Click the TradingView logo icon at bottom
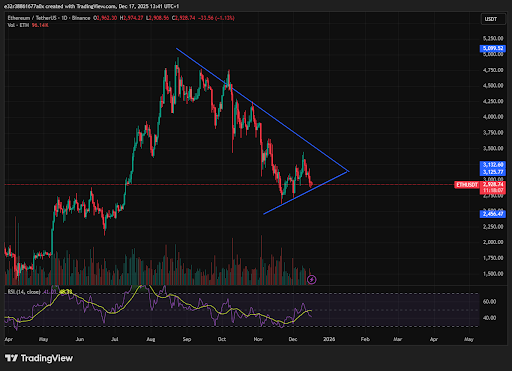Image resolution: width=512 pixels, height=371 pixels. tap(11, 358)
